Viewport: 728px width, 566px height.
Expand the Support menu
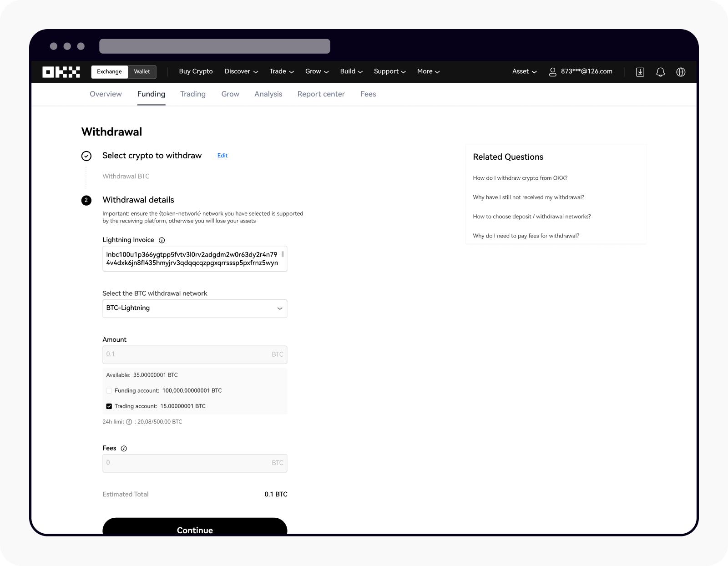tap(389, 71)
